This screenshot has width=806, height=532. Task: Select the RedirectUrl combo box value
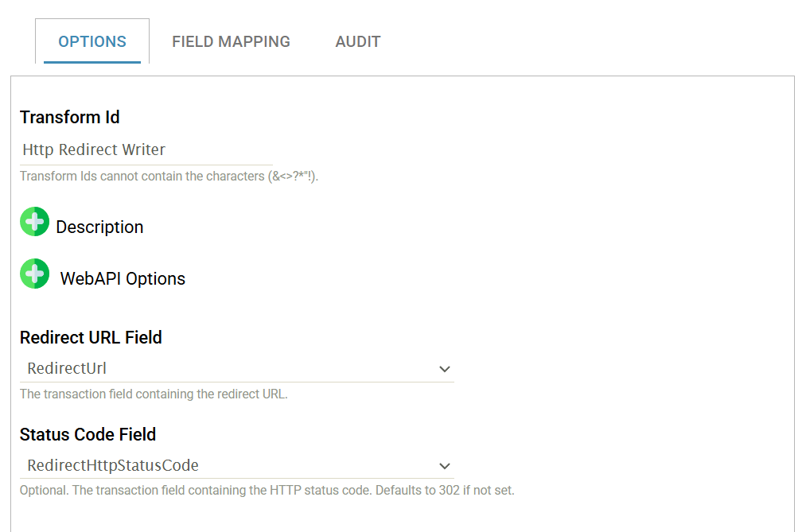(x=236, y=369)
